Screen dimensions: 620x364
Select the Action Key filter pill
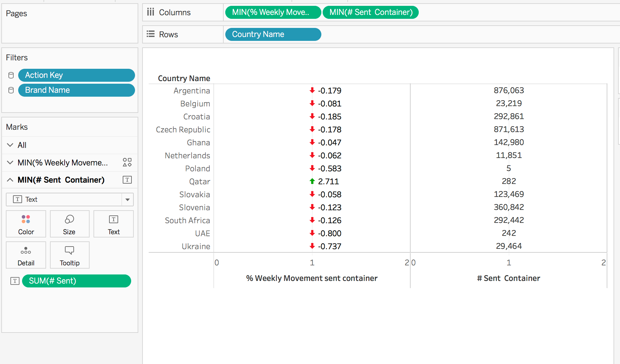[x=76, y=75]
